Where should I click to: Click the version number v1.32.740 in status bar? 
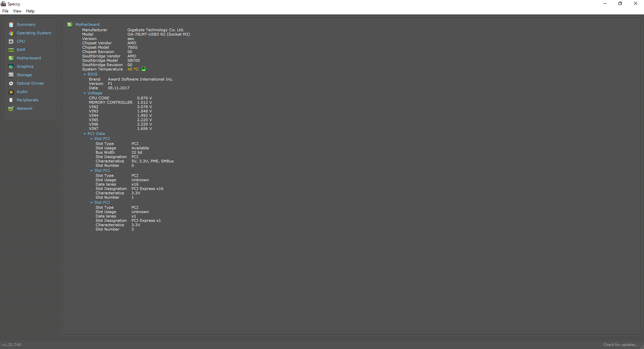pyautogui.click(x=12, y=345)
